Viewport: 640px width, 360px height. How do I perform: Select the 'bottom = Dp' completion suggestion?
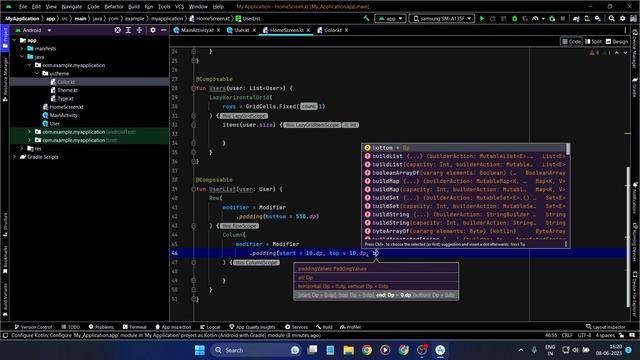[465, 148]
